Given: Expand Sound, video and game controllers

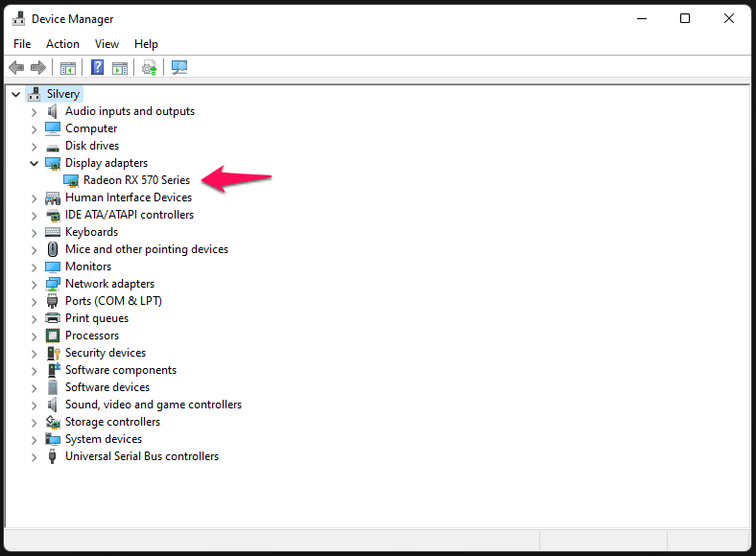Looking at the screenshot, I should 34,406.
